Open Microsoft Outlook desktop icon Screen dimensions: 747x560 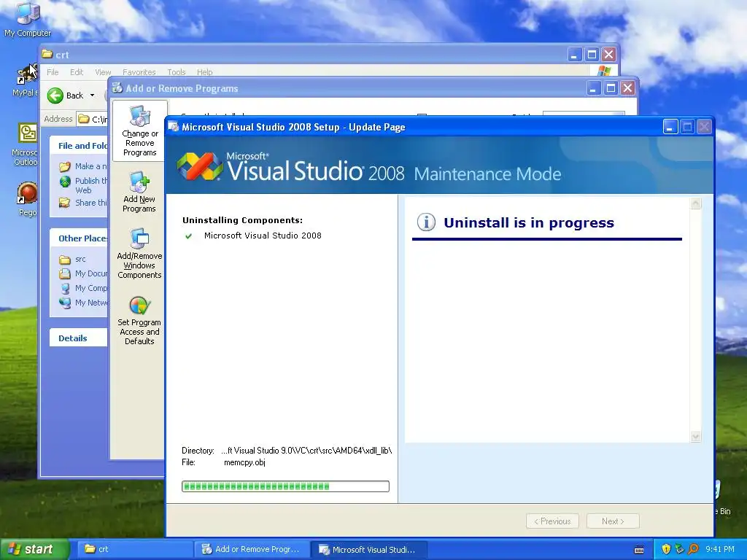[26, 143]
